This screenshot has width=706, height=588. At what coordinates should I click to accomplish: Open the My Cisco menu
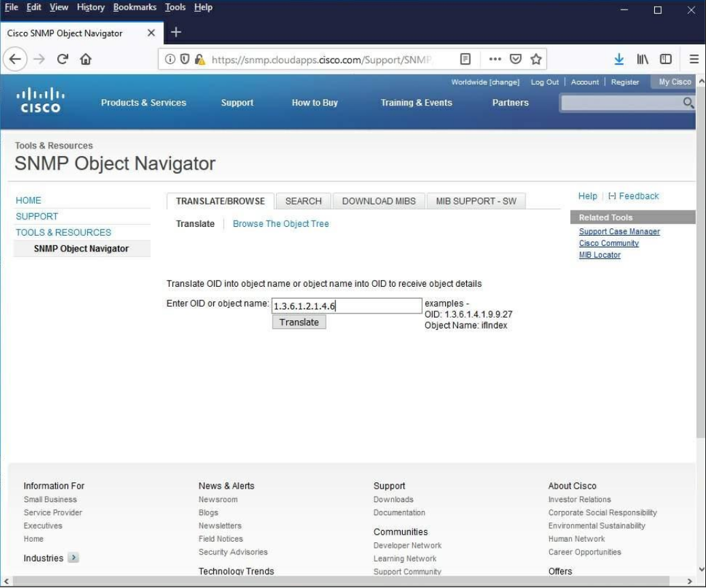pyautogui.click(x=675, y=82)
